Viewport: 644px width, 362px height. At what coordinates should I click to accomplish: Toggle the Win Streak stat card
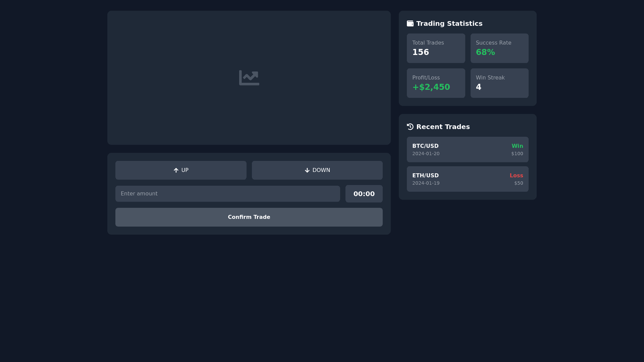(x=499, y=83)
